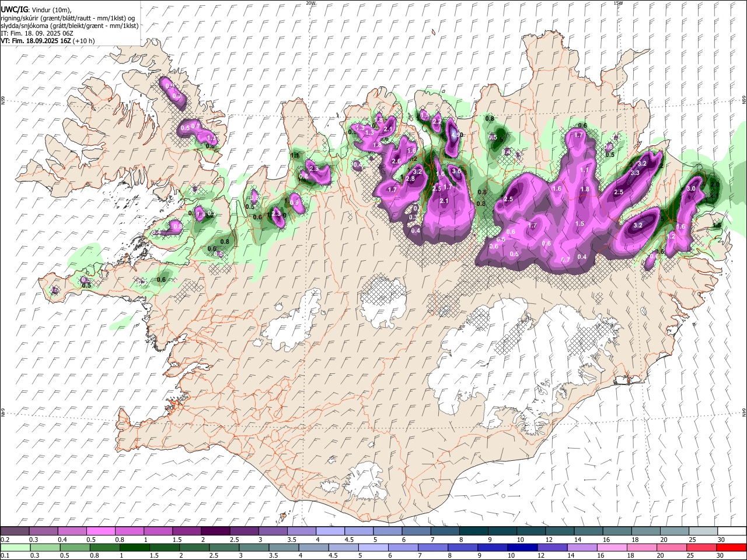Viewport: 747px width, 560px height.
Task: Pick the 7 blue swatch in bottom legend row
Action: click(x=433, y=547)
